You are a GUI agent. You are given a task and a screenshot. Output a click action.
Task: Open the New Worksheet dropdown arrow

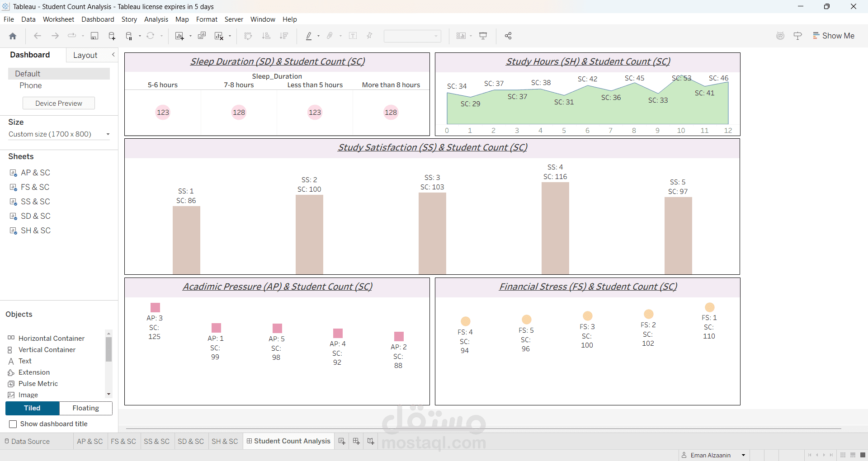tap(190, 36)
